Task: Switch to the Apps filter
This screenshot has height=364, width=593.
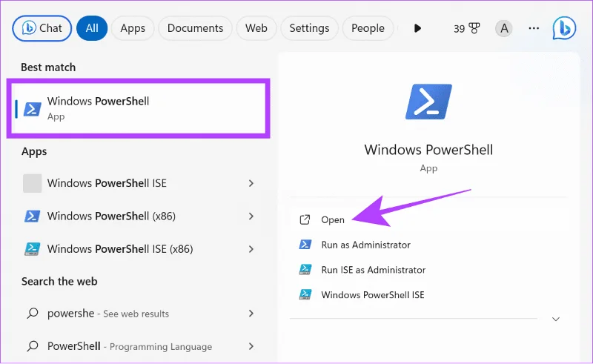Action: click(x=133, y=28)
